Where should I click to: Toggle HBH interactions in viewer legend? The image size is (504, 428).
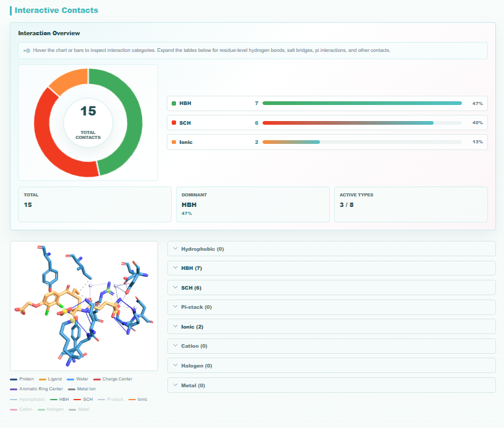click(x=59, y=400)
